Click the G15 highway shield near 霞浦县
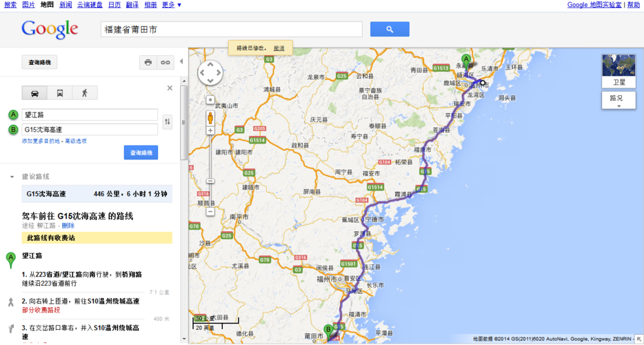The width and height of the screenshot is (644, 345). [421, 190]
